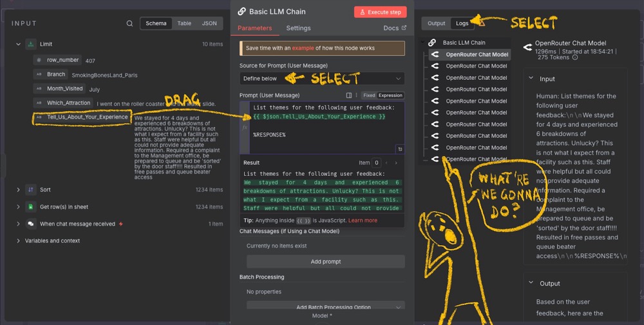Click the token info icon beside 275 Tokens
The image size is (644, 325).
coord(575,57)
